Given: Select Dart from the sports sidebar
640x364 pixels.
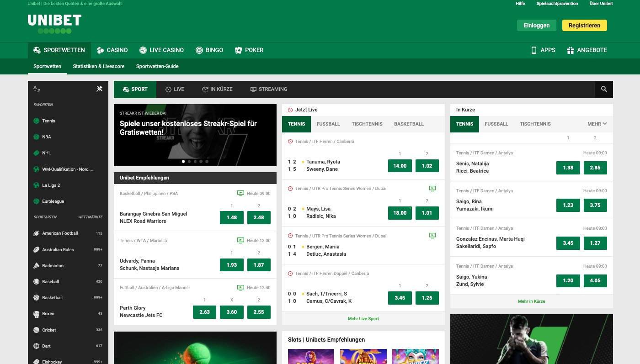Looking at the screenshot, I should [x=46, y=346].
